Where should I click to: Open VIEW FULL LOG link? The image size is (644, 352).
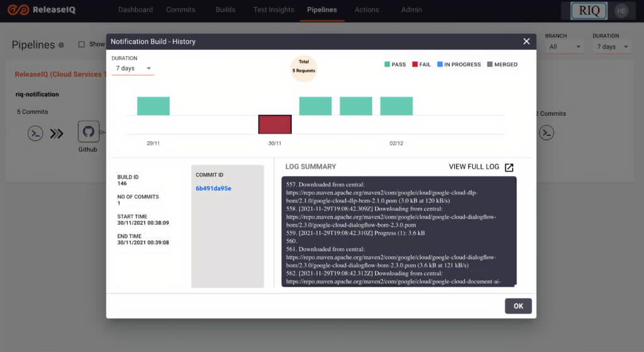tap(474, 166)
